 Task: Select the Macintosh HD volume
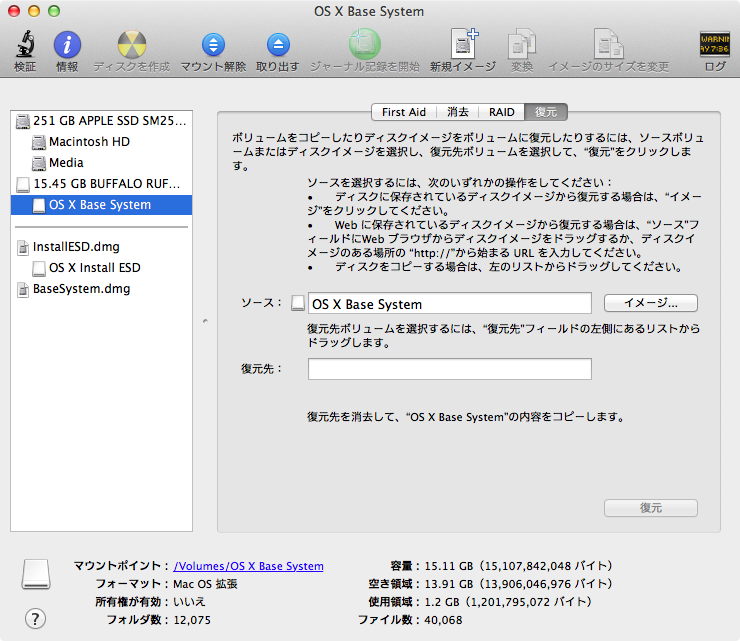click(101, 142)
